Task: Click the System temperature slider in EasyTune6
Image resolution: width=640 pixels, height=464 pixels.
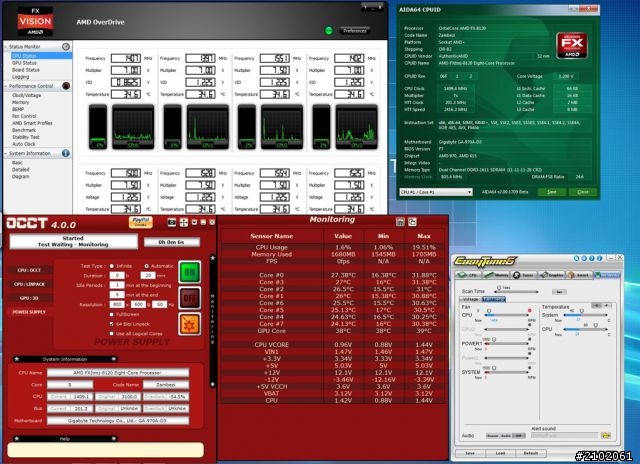Action: (585, 315)
